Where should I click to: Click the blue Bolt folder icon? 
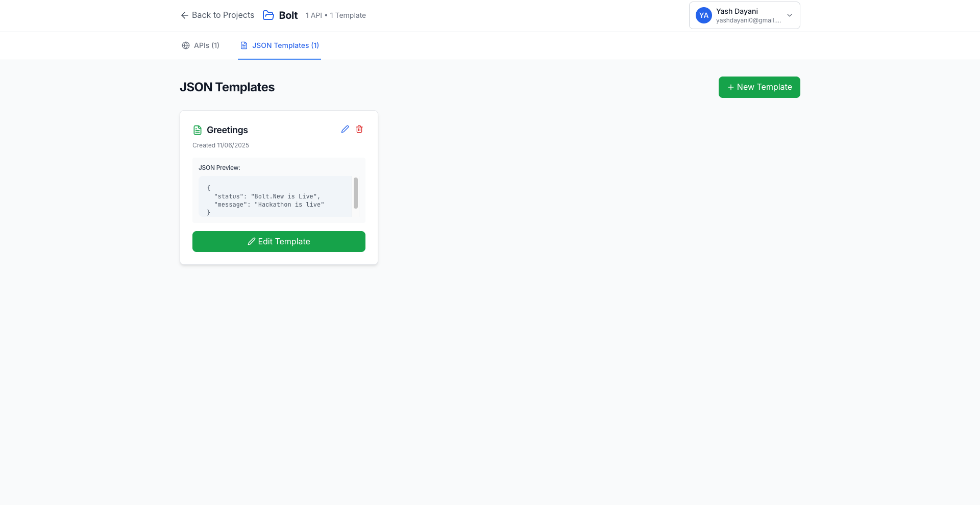click(x=268, y=15)
